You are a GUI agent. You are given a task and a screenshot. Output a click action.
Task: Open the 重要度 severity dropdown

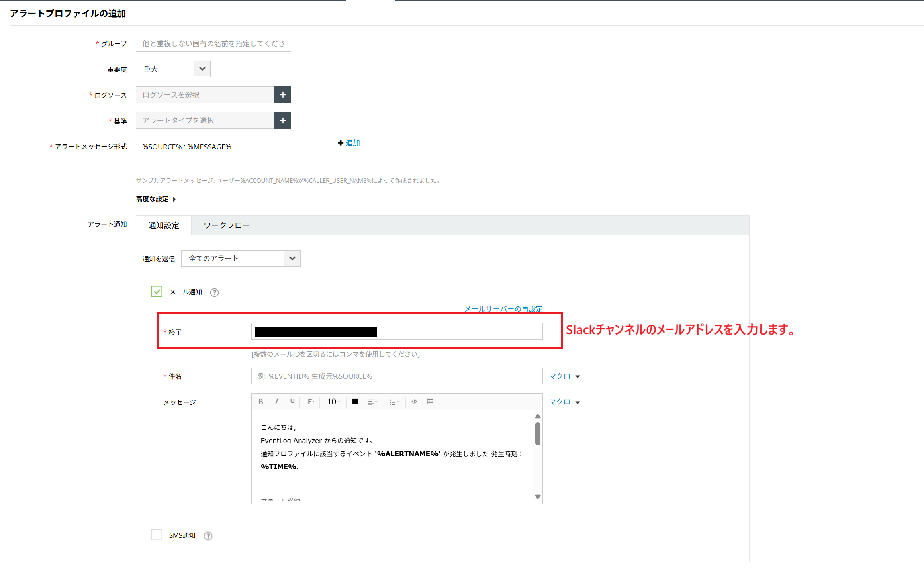[x=202, y=69]
